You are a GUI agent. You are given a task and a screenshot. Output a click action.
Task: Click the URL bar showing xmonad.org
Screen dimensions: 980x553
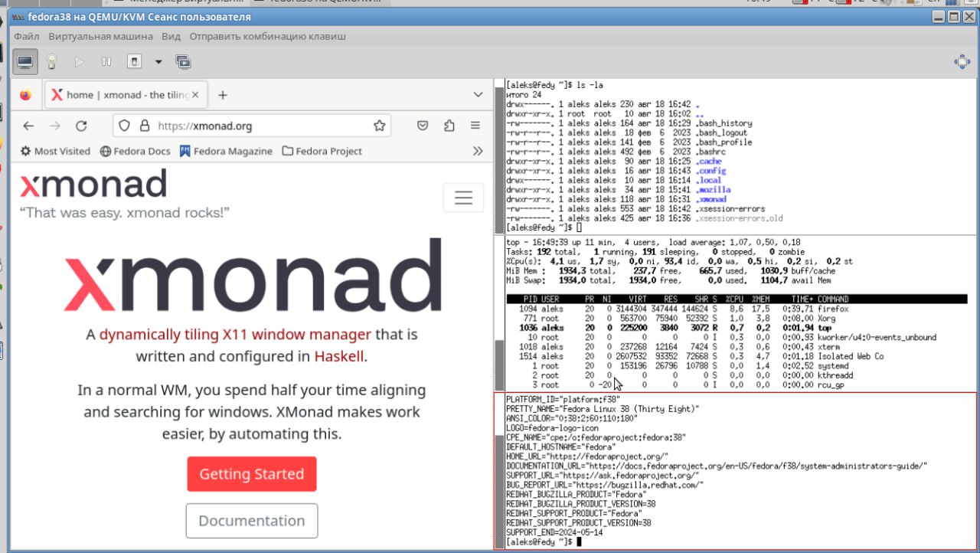tap(251, 126)
